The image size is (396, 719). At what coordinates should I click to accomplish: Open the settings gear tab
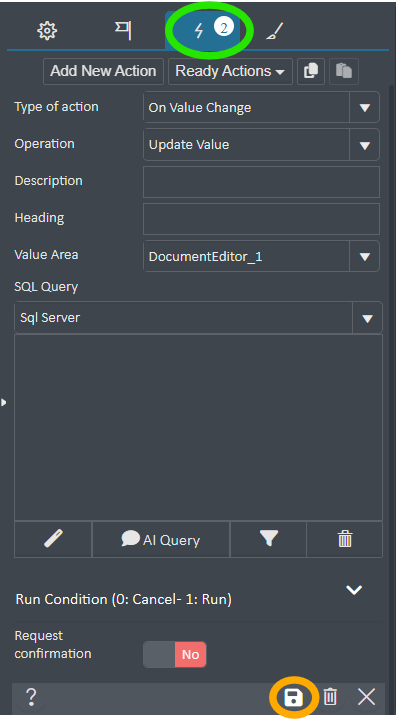(47, 31)
